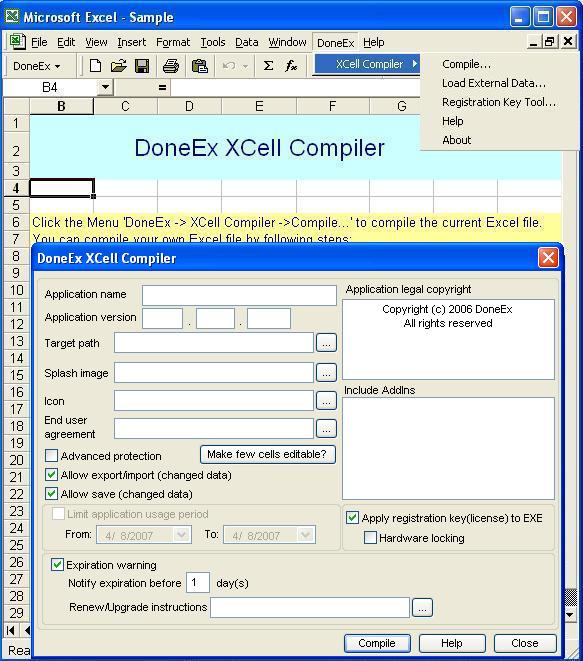The image size is (583, 661).
Task: Uncheck Allow export/import (changed data)
Action: click(51, 475)
